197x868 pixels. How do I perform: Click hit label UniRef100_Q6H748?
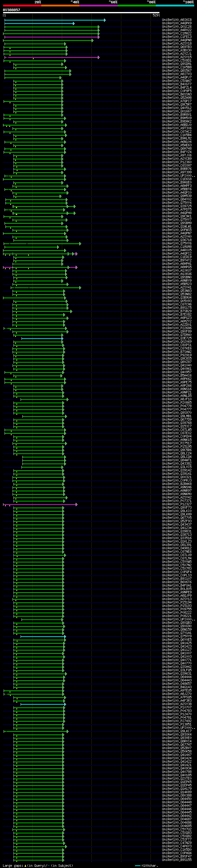coord(177,149)
